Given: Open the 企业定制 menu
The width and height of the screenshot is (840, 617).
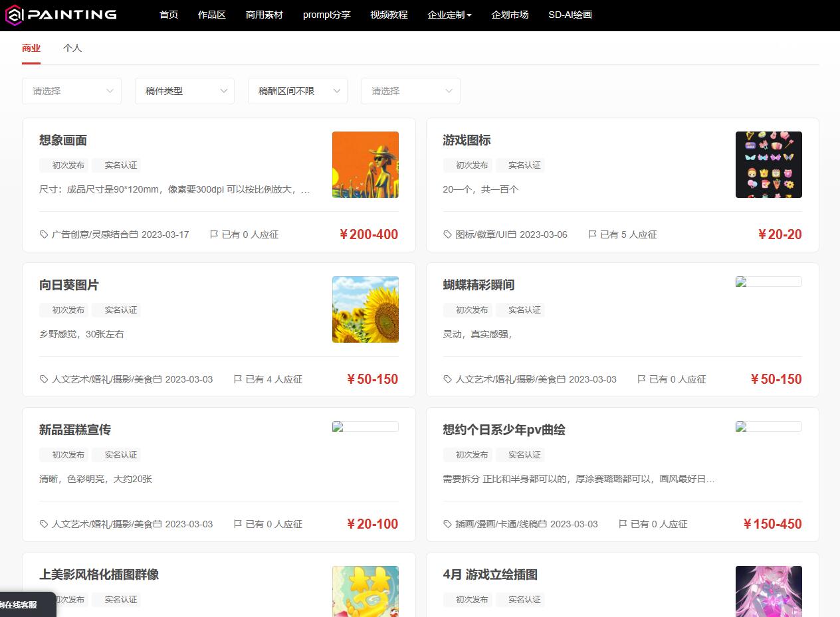Looking at the screenshot, I should point(449,15).
